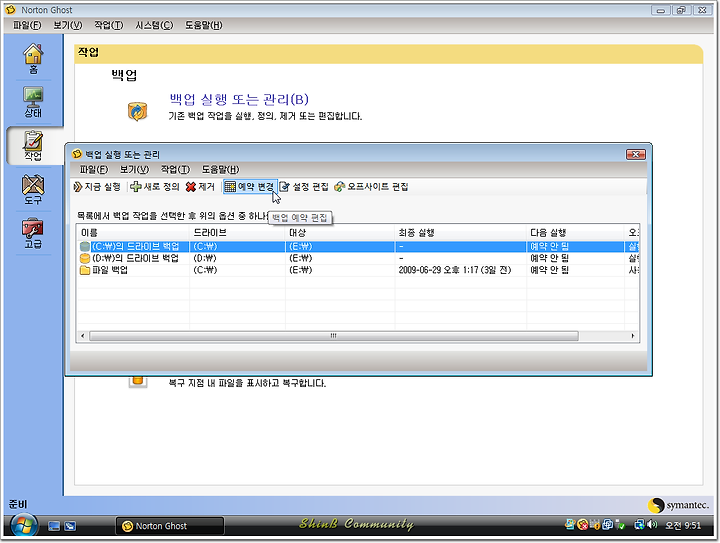Click the 이름 column header
The image size is (720, 543).
[x=133, y=233]
